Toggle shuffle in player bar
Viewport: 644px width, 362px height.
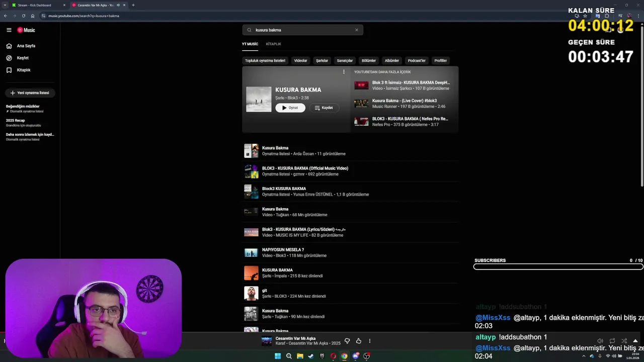pos(624,341)
